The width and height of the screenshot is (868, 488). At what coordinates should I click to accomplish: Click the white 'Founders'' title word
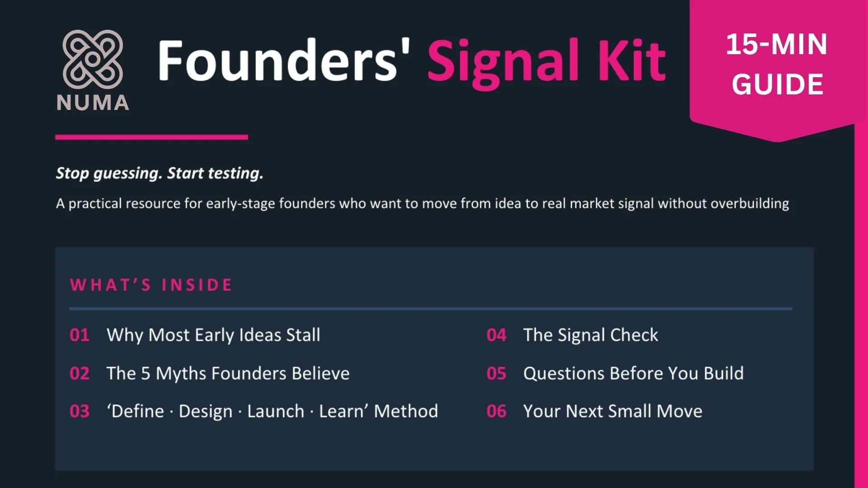click(283, 60)
